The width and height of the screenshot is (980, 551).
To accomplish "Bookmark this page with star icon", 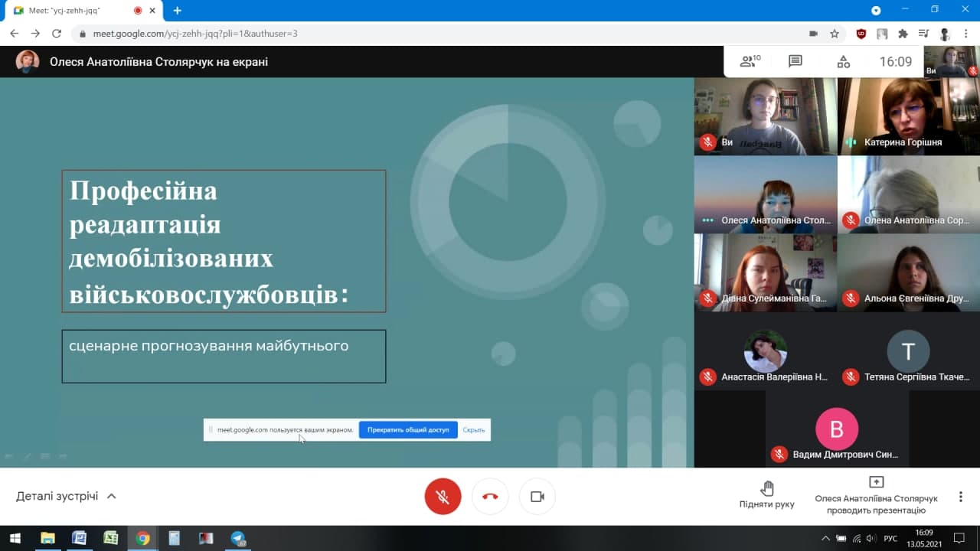I will tap(835, 34).
